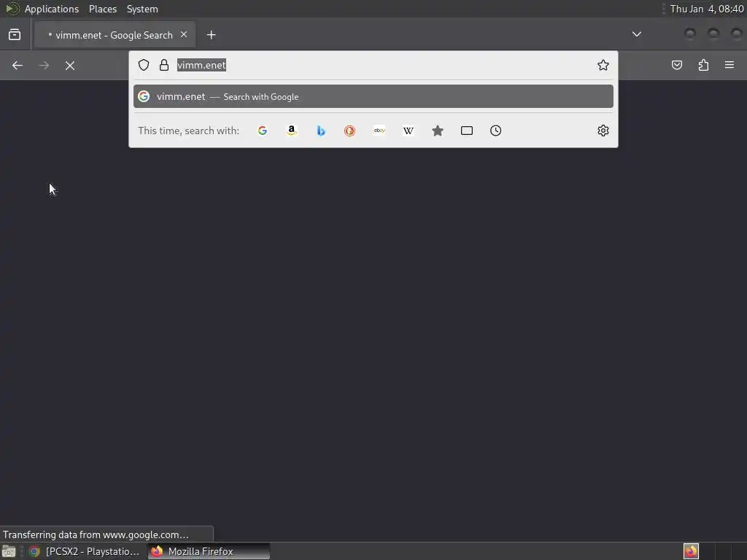
Task: Search with the Bing engine icon
Action: point(321,131)
